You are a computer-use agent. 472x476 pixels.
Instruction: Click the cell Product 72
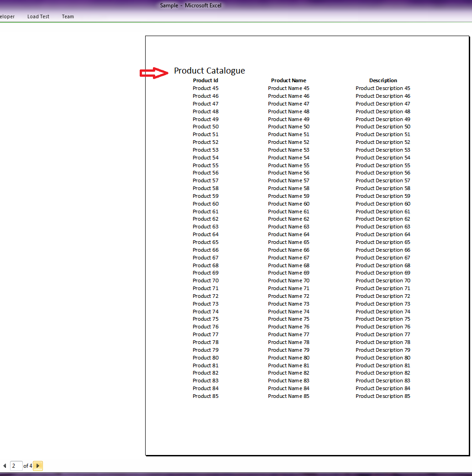[x=205, y=296]
